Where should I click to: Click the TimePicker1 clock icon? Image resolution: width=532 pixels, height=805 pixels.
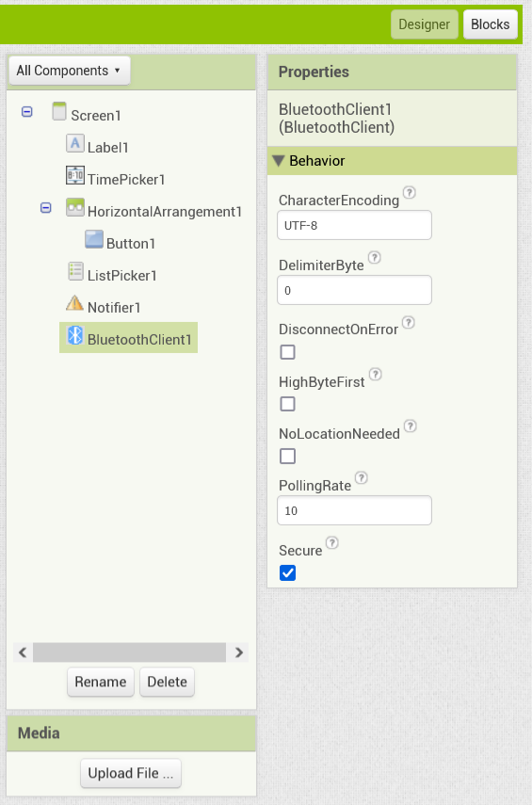click(x=75, y=175)
